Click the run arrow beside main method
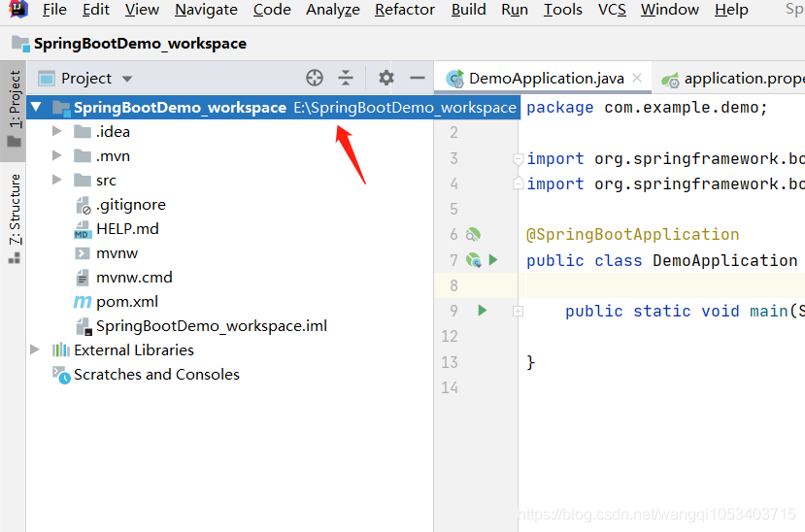Image resolution: width=805 pixels, height=532 pixels. [482, 311]
